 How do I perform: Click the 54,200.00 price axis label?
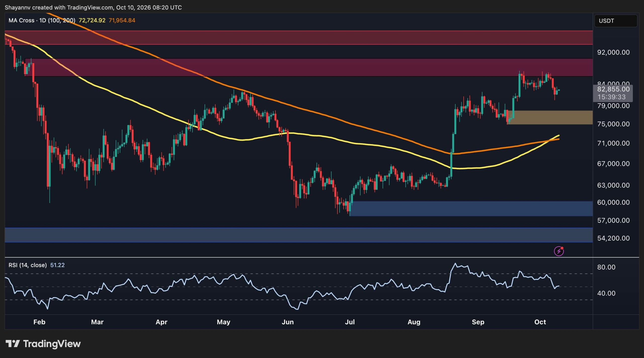613,238
